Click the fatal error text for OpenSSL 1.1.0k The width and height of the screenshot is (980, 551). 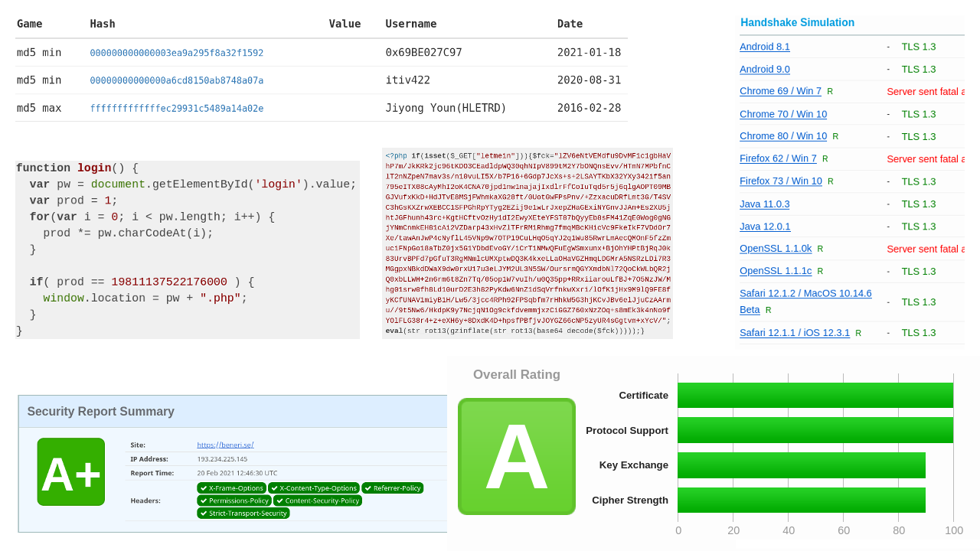(x=926, y=249)
